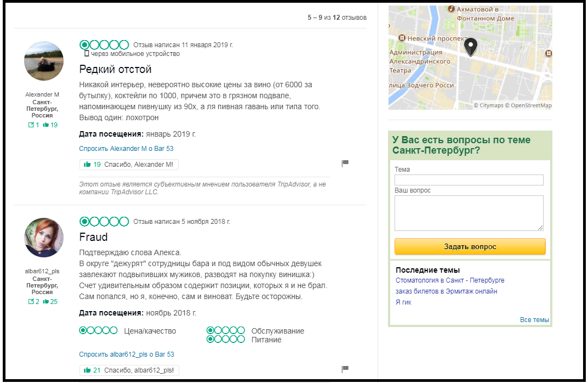The width and height of the screenshot is (588, 383).
Task: Click thumbs-up icon on albar612_pls thank button
Action: (87, 370)
